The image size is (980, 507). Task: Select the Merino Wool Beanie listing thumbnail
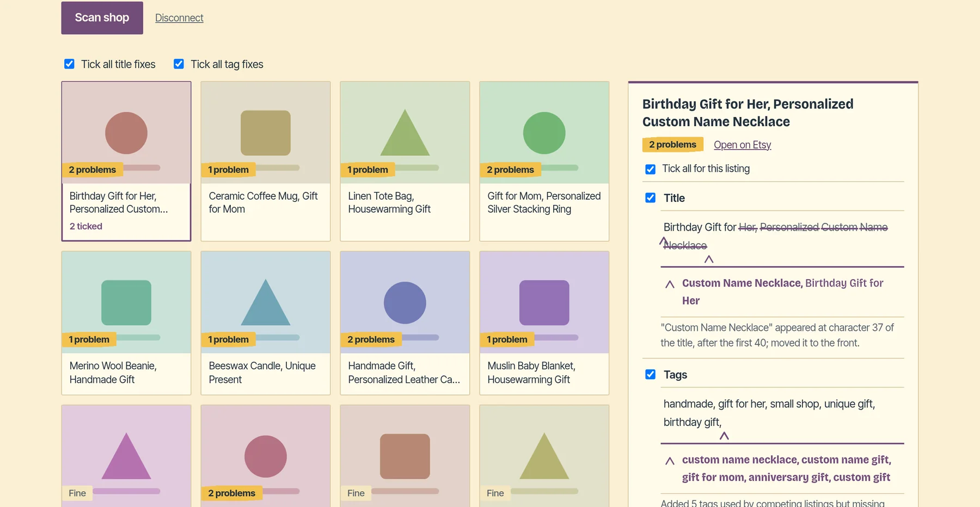(126, 302)
